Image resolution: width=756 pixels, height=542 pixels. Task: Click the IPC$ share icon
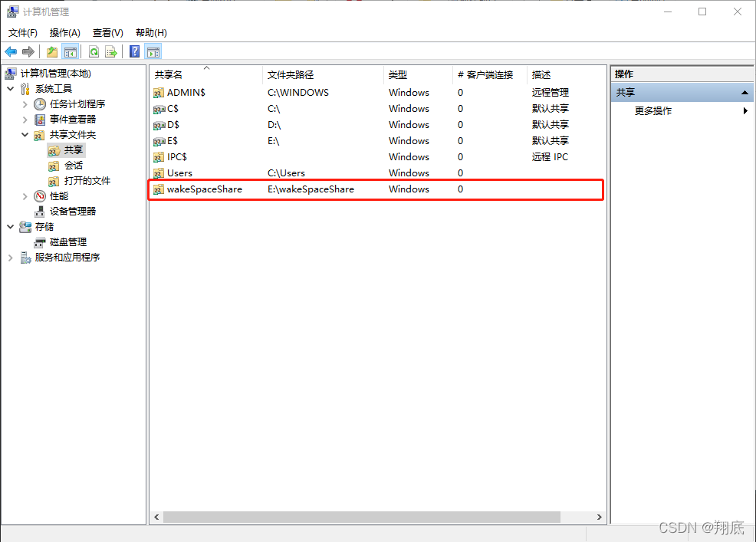coord(159,157)
